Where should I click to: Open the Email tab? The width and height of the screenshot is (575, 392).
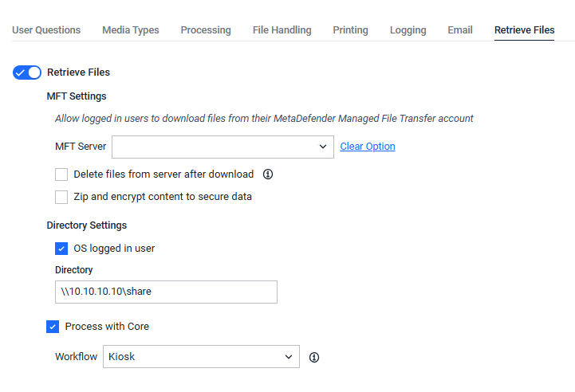click(x=460, y=30)
